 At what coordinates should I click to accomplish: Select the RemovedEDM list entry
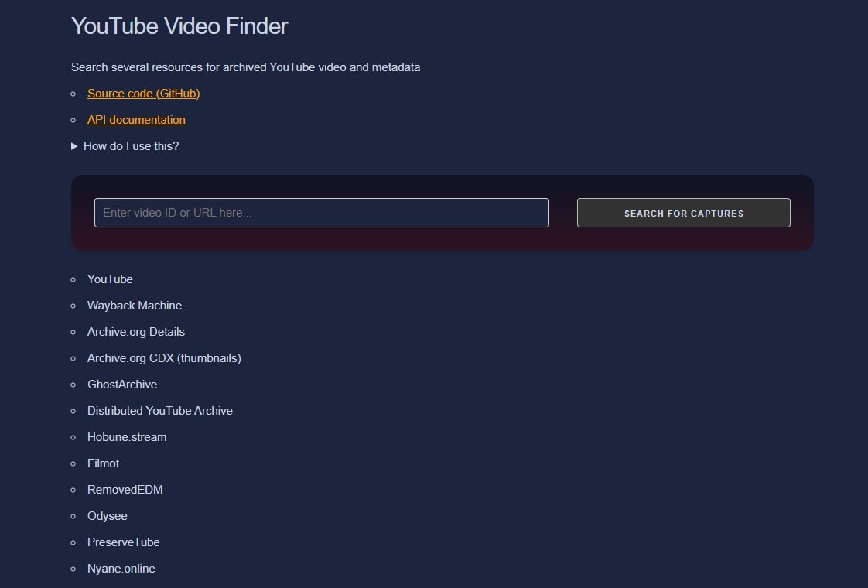tap(125, 490)
